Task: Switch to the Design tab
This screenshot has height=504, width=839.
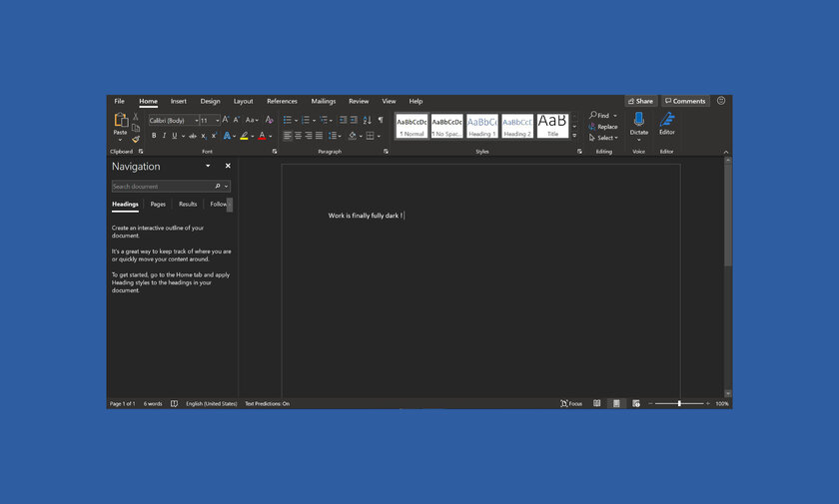Action: (211, 101)
